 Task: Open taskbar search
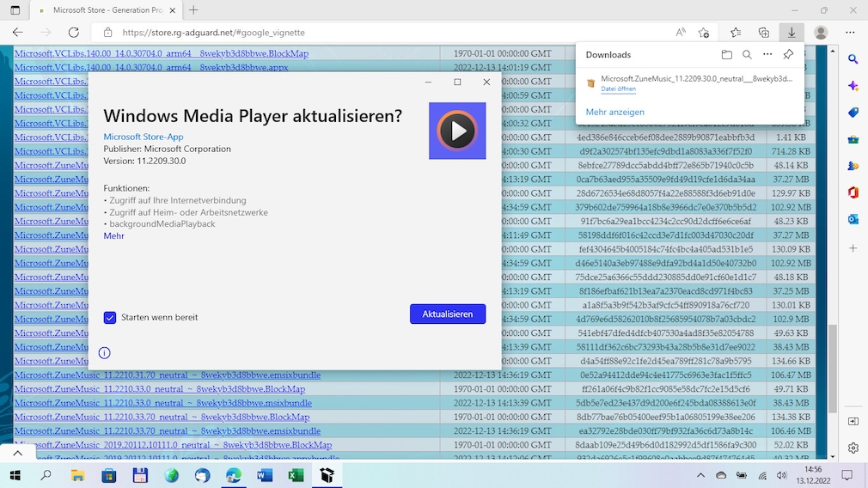click(46, 475)
